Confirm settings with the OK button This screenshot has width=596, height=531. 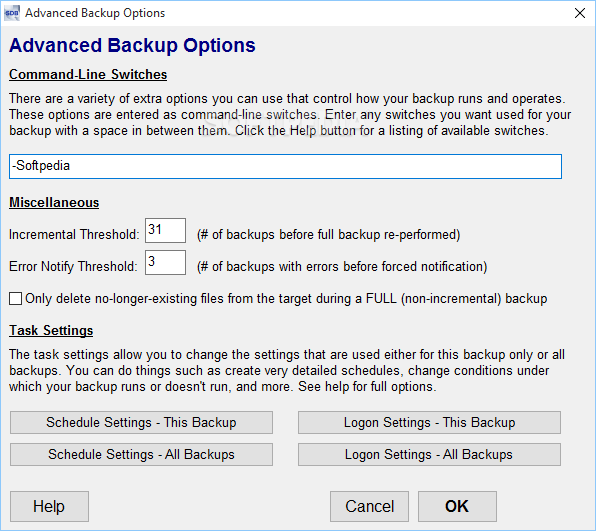coord(457,506)
